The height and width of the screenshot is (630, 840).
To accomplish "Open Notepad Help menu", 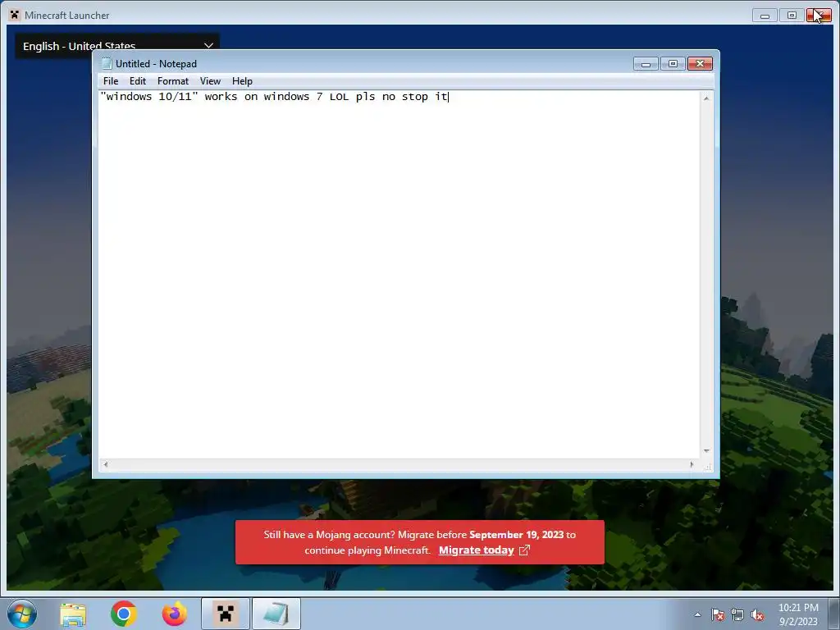I will click(242, 81).
